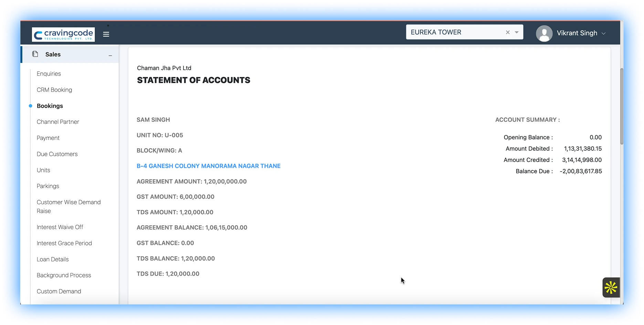Open the yellow starburst widget

(x=611, y=288)
